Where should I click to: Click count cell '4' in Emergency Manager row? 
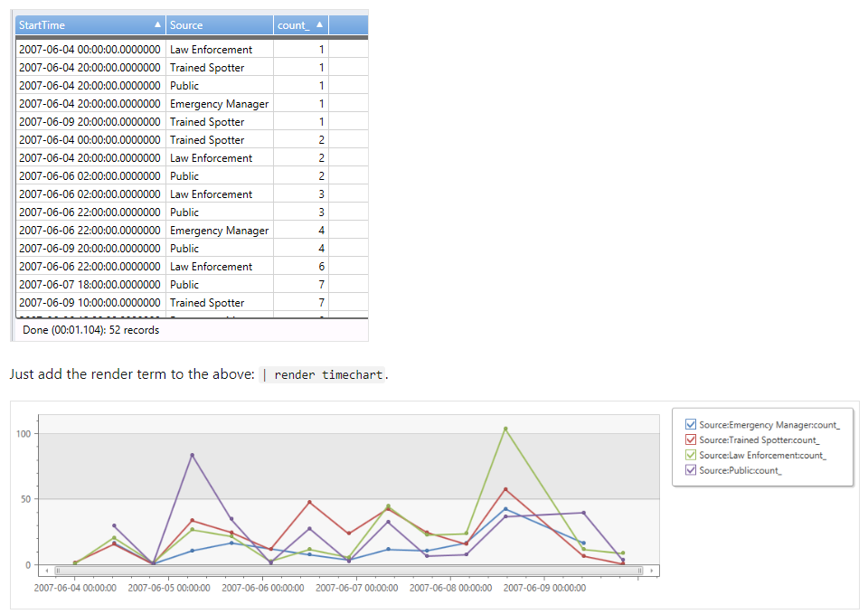301,231
